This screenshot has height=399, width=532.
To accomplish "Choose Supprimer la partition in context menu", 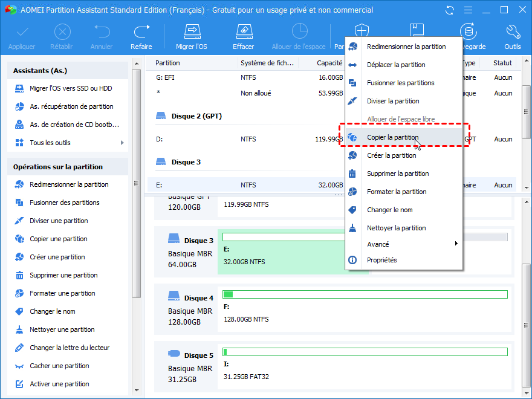I will click(x=404, y=174).
